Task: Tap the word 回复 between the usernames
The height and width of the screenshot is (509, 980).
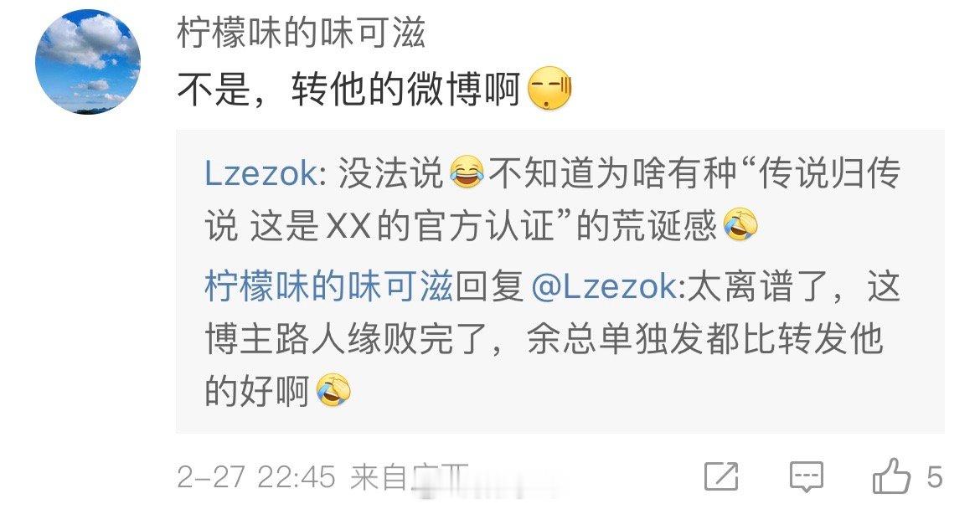Action: point(490,287)
